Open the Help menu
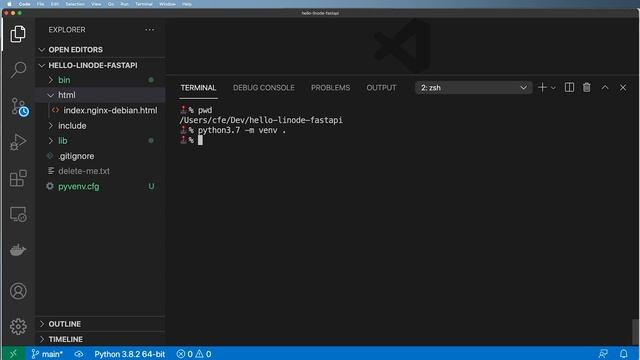Image resolution: width=640 pixels, height=360 pixels. (x=187, y=4)
